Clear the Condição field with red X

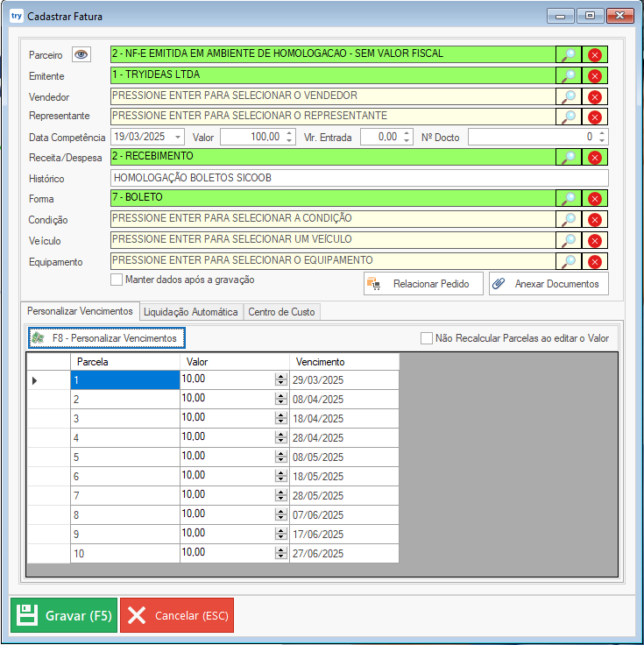pos(595,219)
